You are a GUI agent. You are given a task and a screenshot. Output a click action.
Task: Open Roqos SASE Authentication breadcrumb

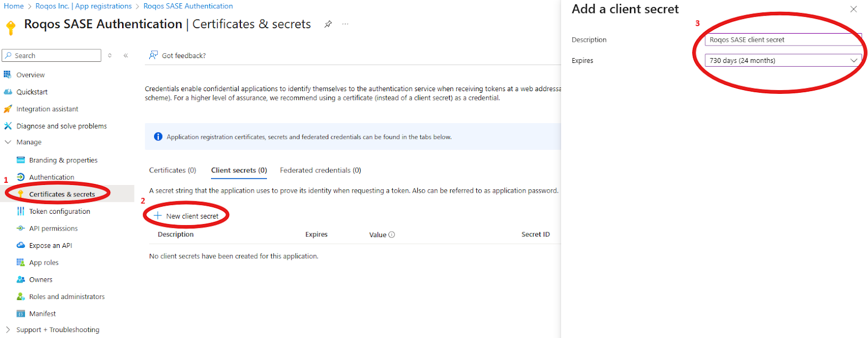188,6
